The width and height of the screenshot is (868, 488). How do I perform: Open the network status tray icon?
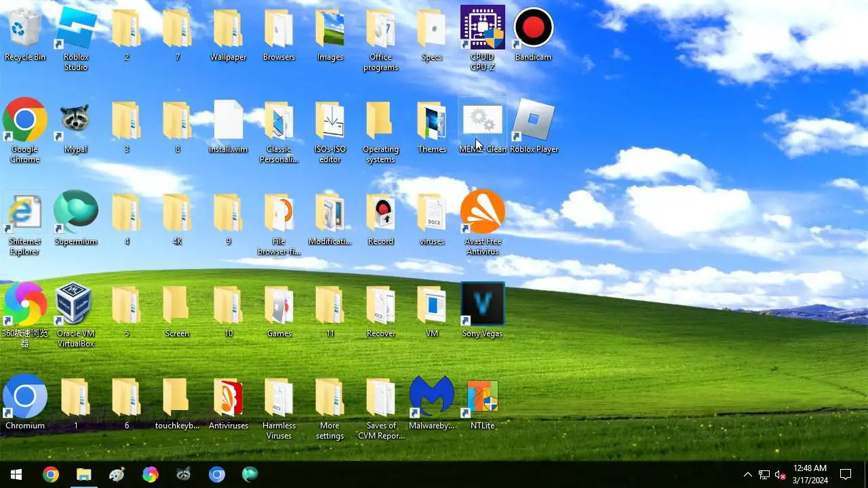point(764,474)
